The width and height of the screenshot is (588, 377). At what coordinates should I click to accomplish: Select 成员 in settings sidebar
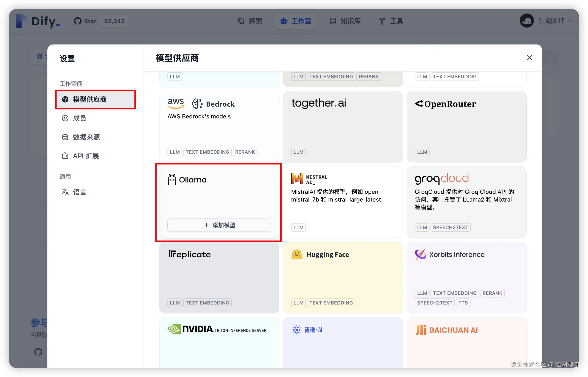(x=79, y=118)
